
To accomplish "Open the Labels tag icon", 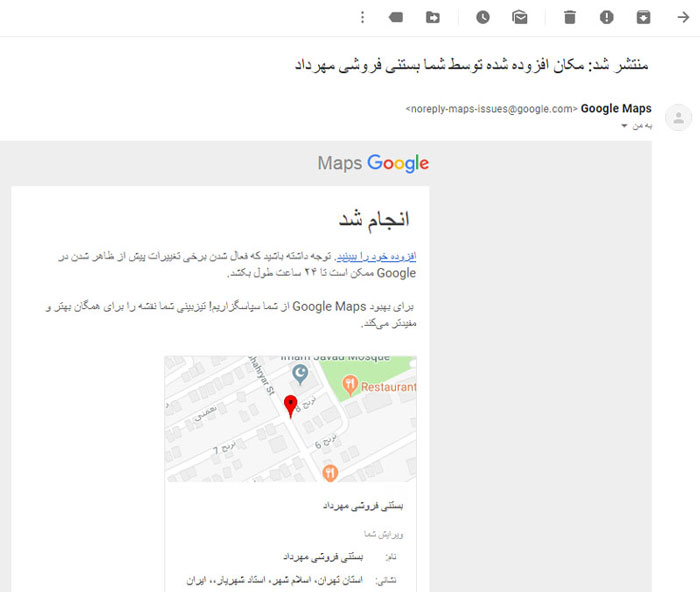I will click(396, 17).
